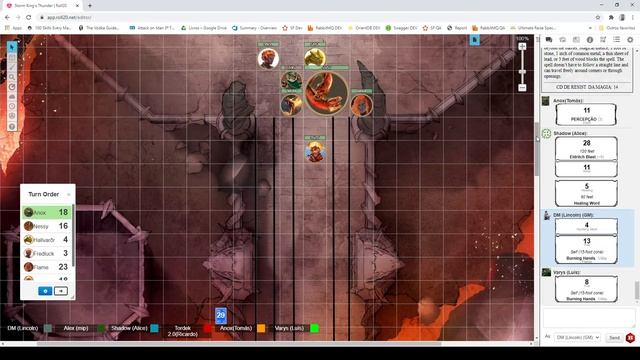Image resolution: width=640 pixels, height=360 pixels.
Task: Close the Turn Order window
Action: (69, 194)
